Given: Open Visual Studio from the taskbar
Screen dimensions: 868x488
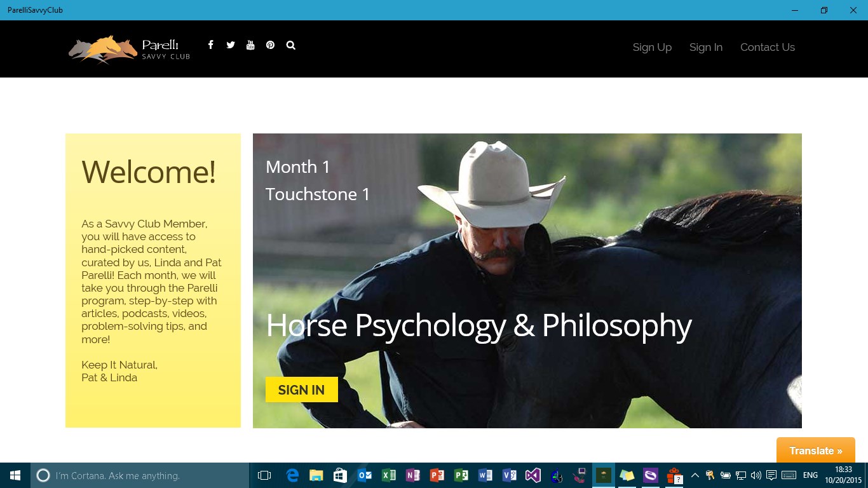Looking at the screenshot, I should [533, 475].
